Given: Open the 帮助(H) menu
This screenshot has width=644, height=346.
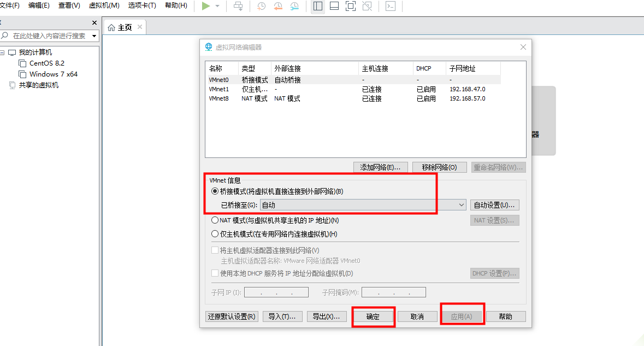Looking at the screenshot, I should tap(176, 5).
